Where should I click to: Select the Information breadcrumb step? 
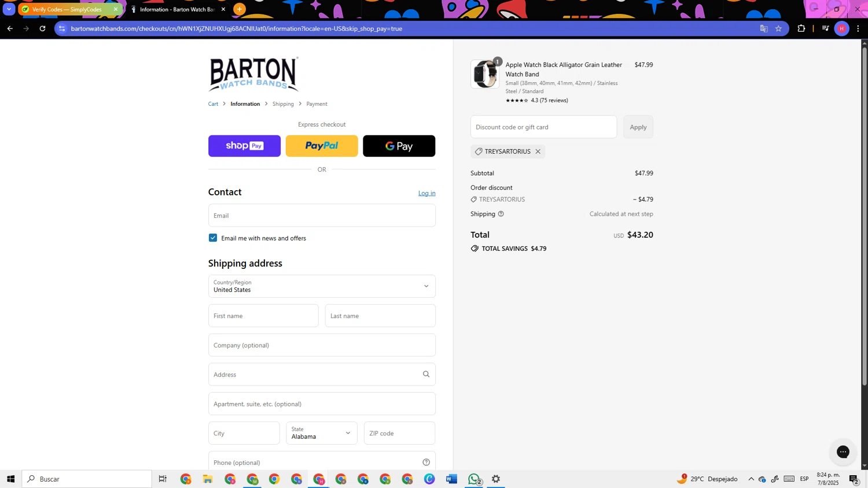click(245, 104)
